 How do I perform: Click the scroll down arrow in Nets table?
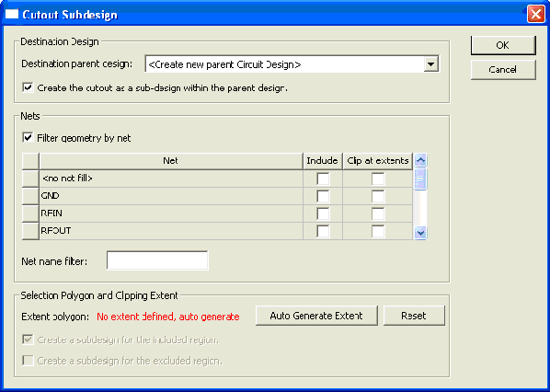[x=420, y=233]
